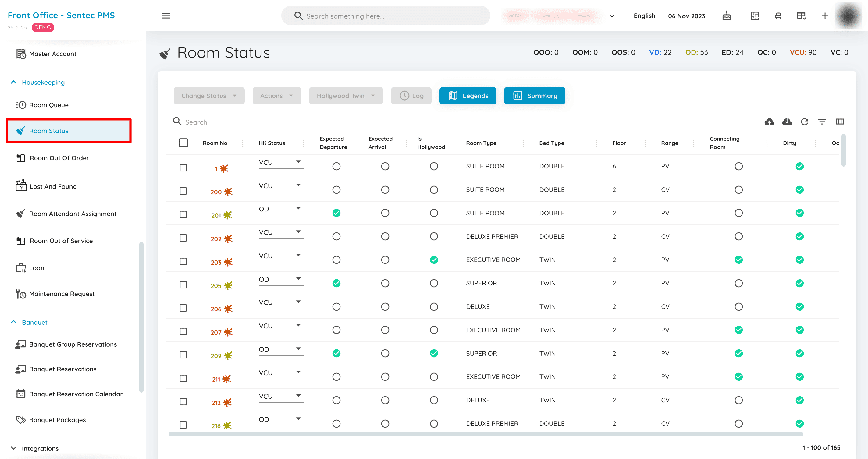Toggle Expected Departure for room 205
Screen dimensions: 868x459
point(336,283)
